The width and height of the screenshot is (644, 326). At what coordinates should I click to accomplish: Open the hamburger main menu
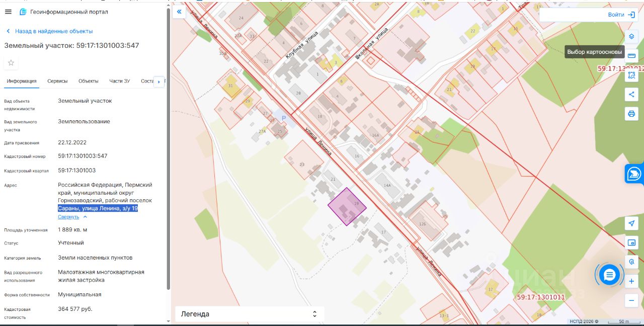click(x=8, y=12)
